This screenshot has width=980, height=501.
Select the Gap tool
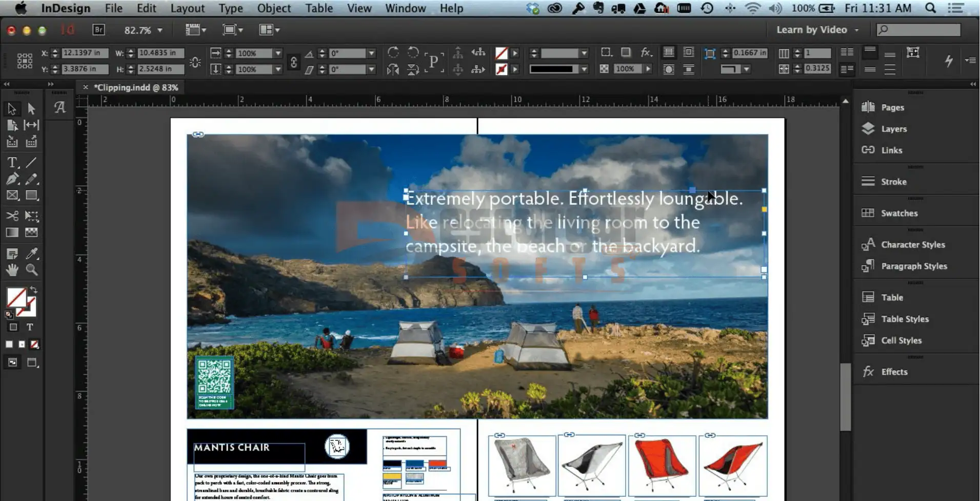(x=31, y=125)
